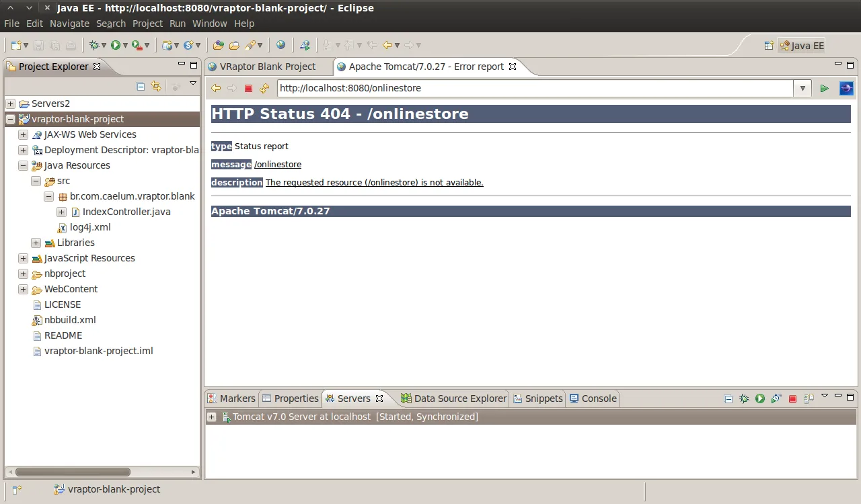This screenshot has width=861, height=504.
Task: Collapse all in the Servers view toolbar
Action: coord(728,398)
